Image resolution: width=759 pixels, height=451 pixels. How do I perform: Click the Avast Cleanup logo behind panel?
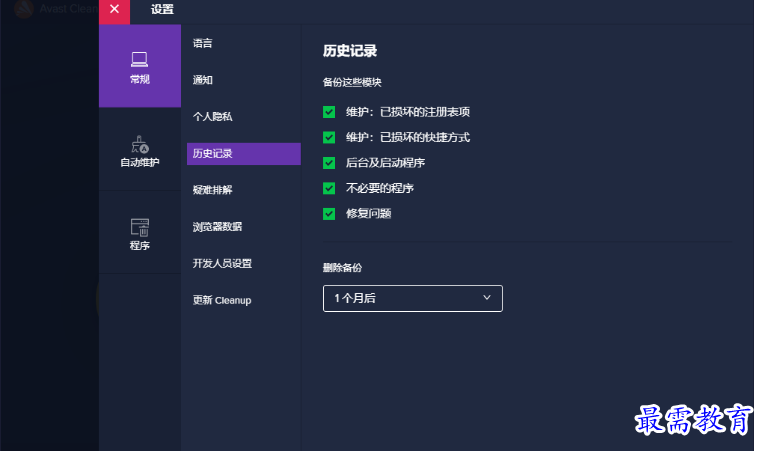click(x=24, y=9)
